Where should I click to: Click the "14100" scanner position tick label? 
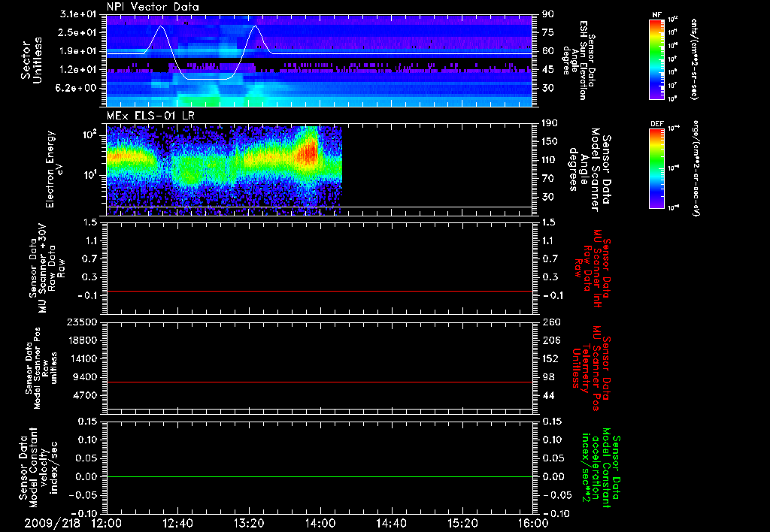82,358
